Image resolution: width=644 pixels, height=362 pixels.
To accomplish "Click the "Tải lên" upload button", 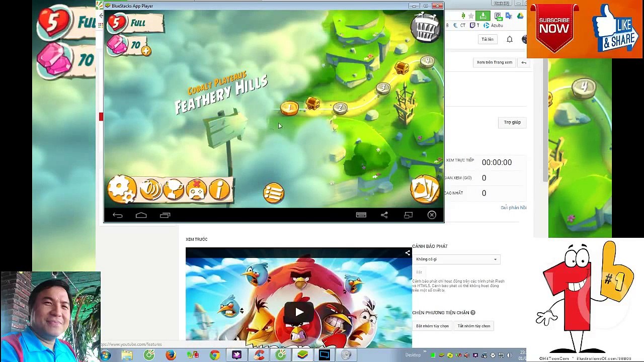I will click(x=487, y=39).
